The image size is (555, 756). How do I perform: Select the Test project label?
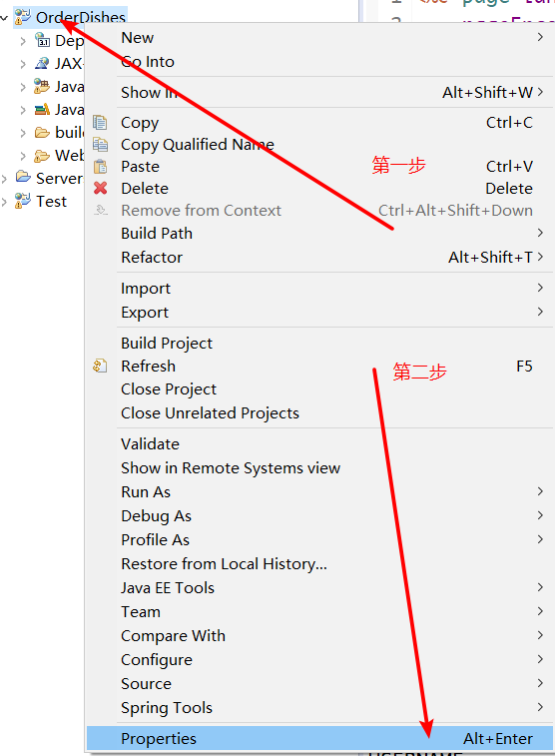(x=51, y=201)
